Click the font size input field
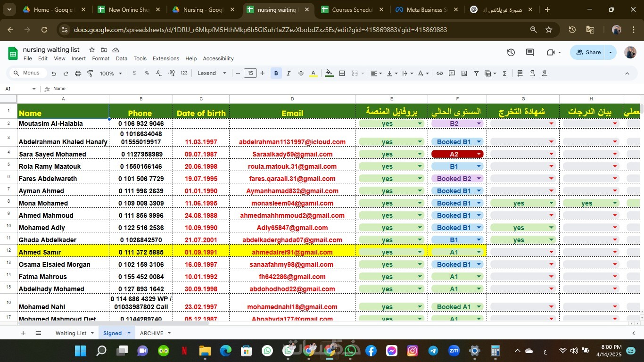644x362 pixels. pos(250,73)
